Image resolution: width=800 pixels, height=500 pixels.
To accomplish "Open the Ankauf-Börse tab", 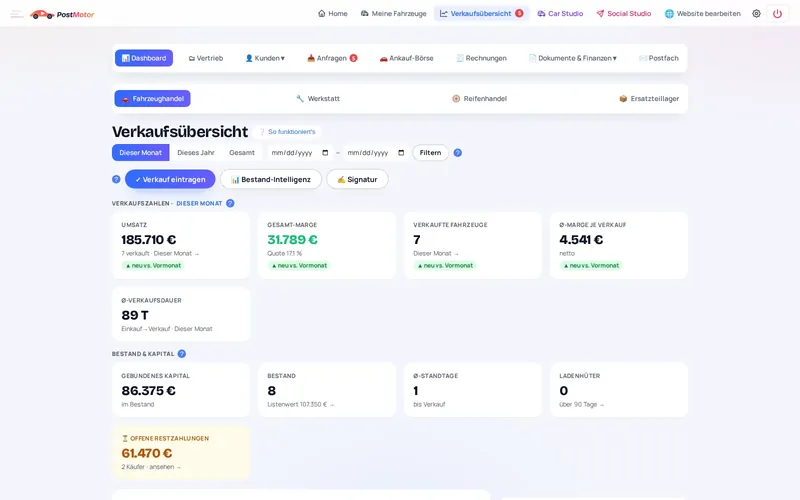I will tap(407, 58).
